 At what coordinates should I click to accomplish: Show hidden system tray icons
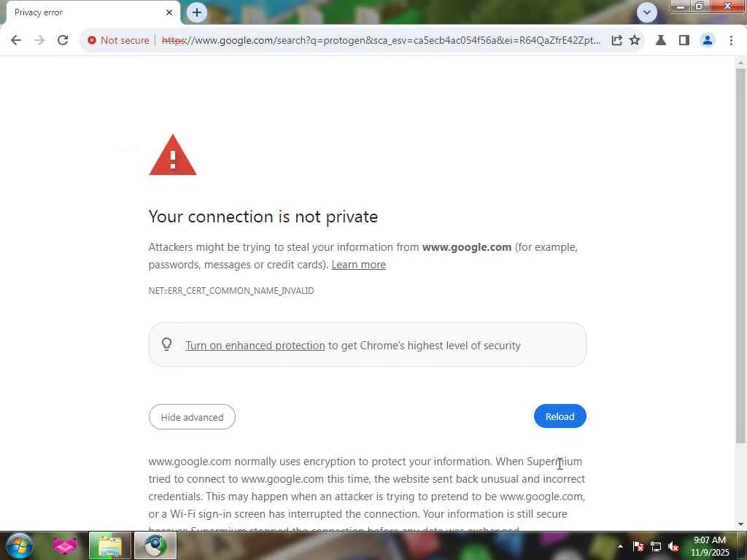click(621, 546)
